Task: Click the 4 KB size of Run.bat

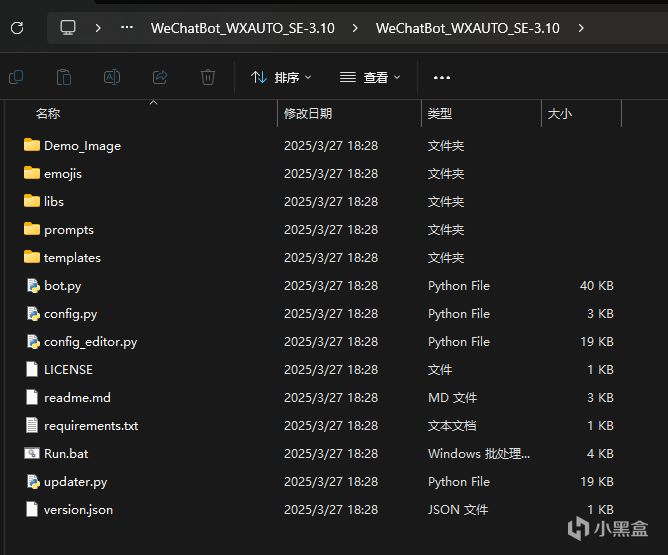Action: click(600, 454)
